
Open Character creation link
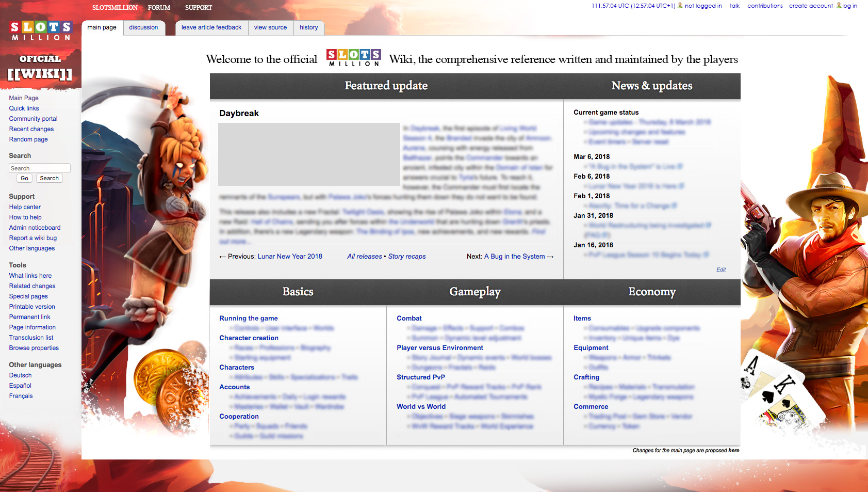tap(249, 338)
